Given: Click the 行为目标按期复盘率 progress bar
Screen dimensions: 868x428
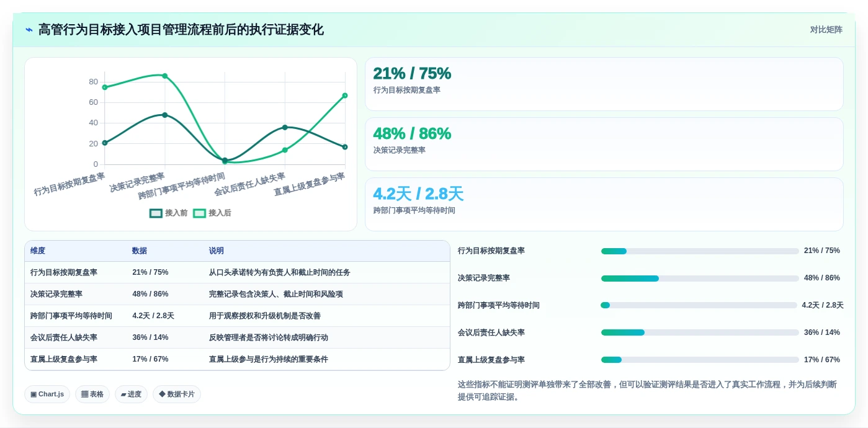Looking at the screenshot, I should pyautogui.click(x=700, y=251).
